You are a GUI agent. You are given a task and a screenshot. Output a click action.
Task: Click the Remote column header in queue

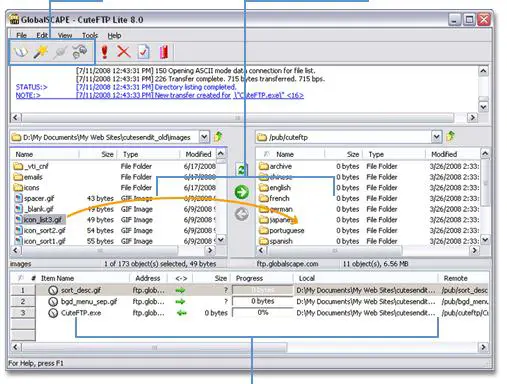click(x=463, y=278)
